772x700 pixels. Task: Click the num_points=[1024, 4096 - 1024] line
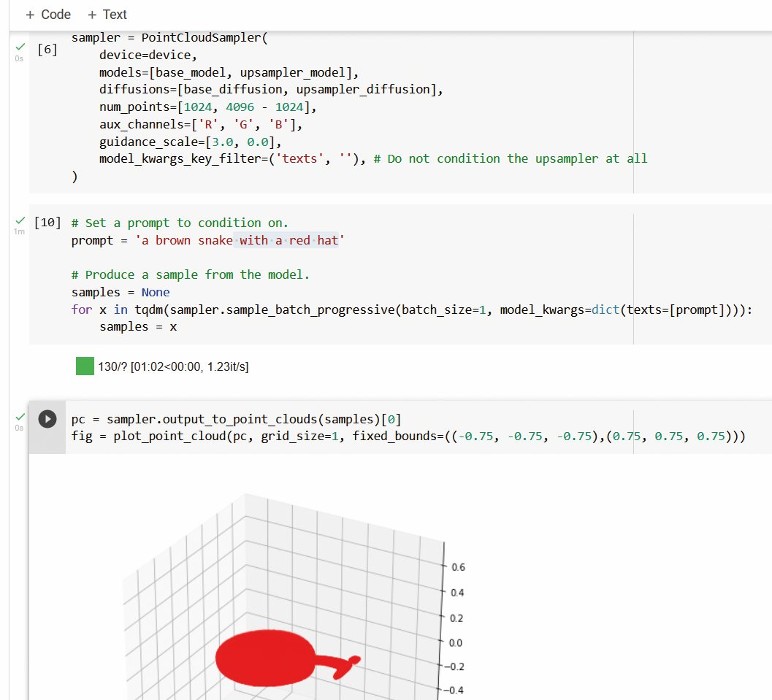click(207, 107)
